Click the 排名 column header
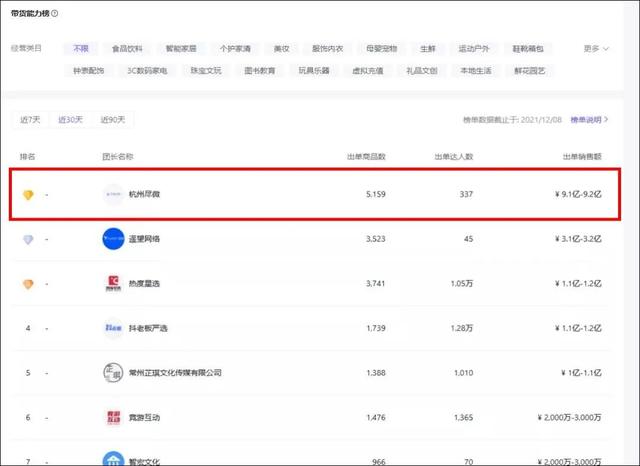This screenshot has height=466, width=640. click(27, 156)
